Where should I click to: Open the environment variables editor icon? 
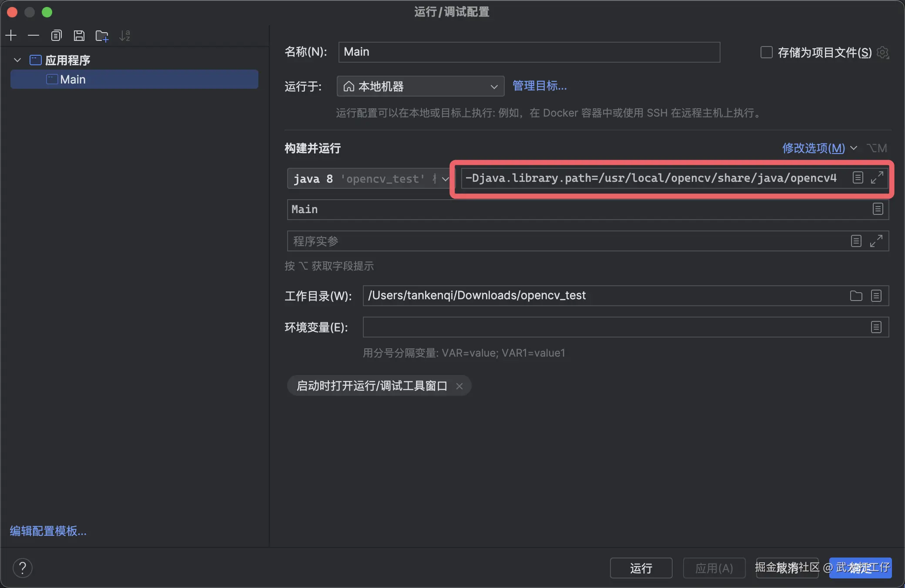876,327
